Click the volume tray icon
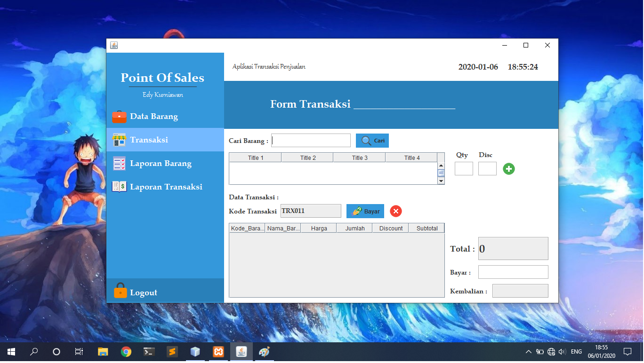644x363 pixels. (x=562, y=351)
